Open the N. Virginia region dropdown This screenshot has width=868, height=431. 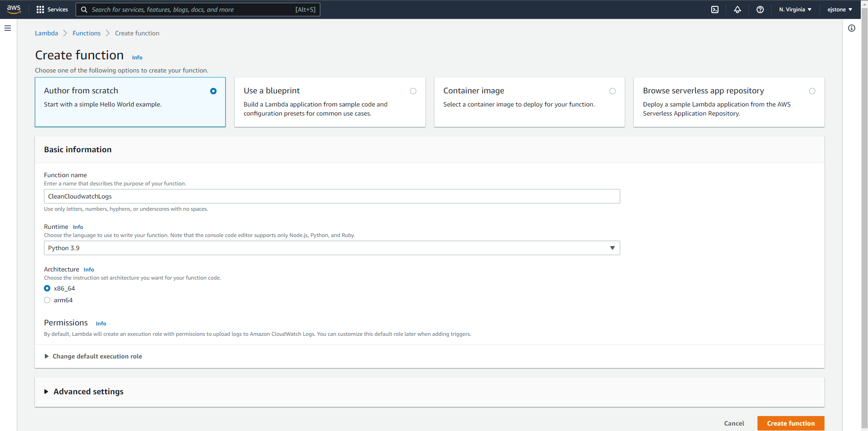pyautogui.click(x=795, y=10)
